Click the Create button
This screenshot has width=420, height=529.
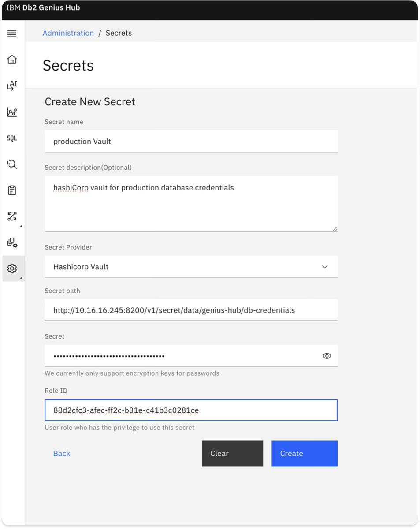(x=305, y=454)
